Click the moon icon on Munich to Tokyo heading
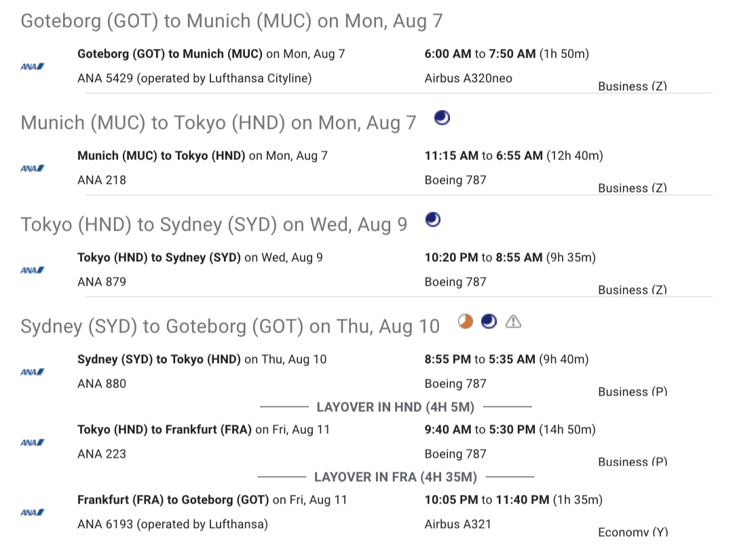The height and width of the screenshot is (560, 735). 442,119
